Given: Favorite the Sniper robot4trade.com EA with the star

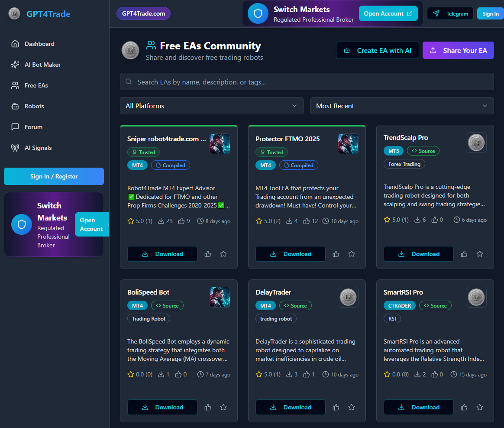Looking at the screenshot, I should (x=223, y=254).
